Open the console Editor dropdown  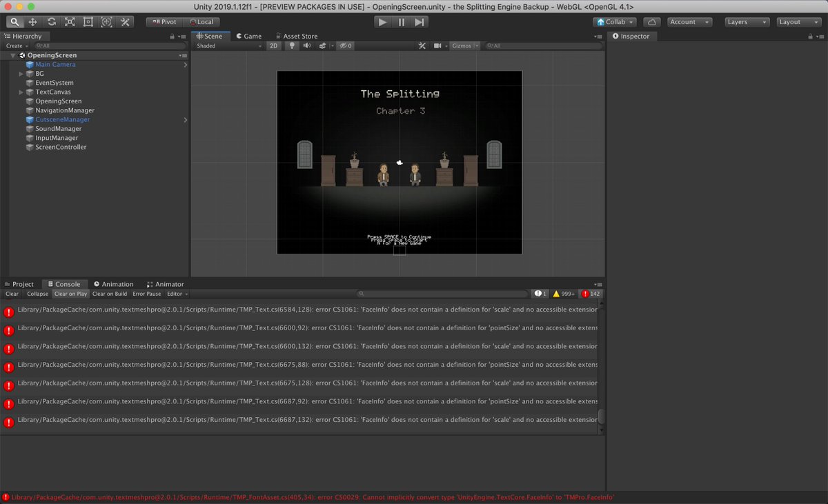(x=177, y=294)
